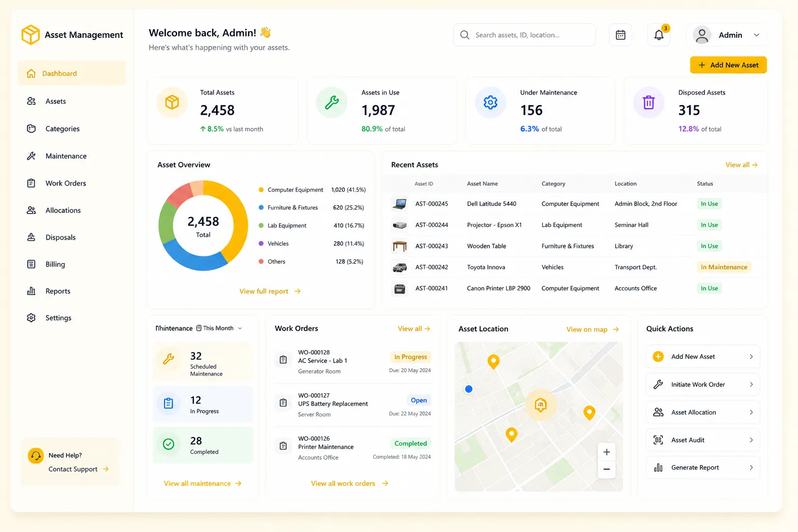Click View all maintenance link
Screen dimensions: 798x532
click(x=203, y=483)
